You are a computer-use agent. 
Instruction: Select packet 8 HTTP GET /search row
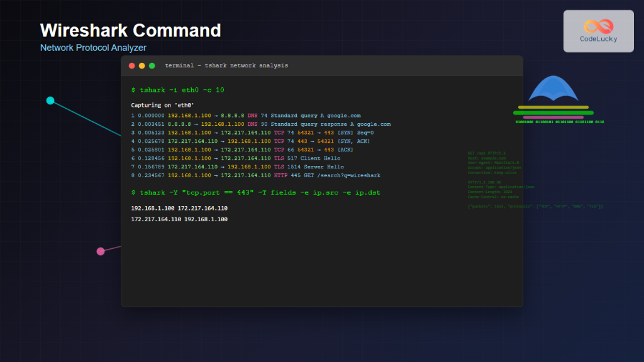tap(255, 176)
